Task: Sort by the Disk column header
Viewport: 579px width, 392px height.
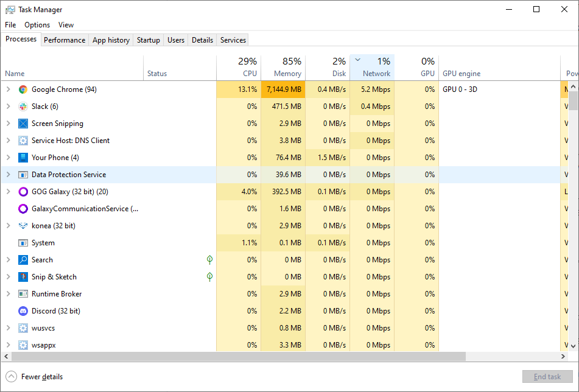Action: pos(328,68)
